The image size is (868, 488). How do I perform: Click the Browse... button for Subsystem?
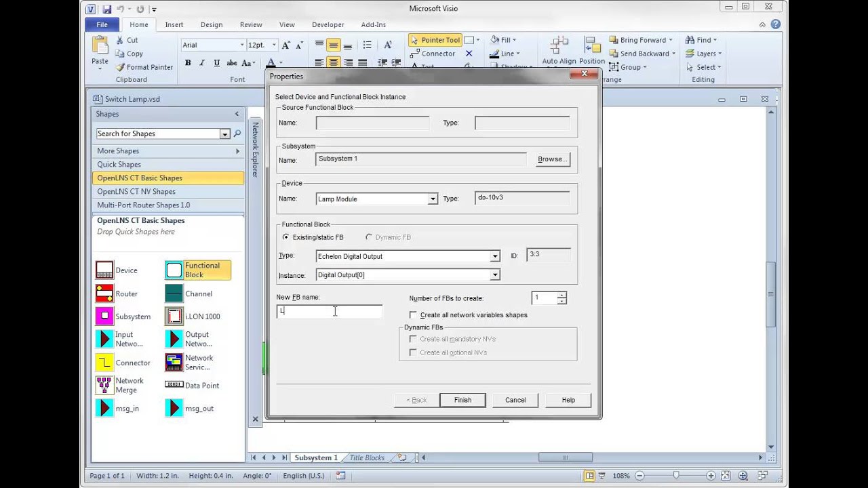coord(552,159)
